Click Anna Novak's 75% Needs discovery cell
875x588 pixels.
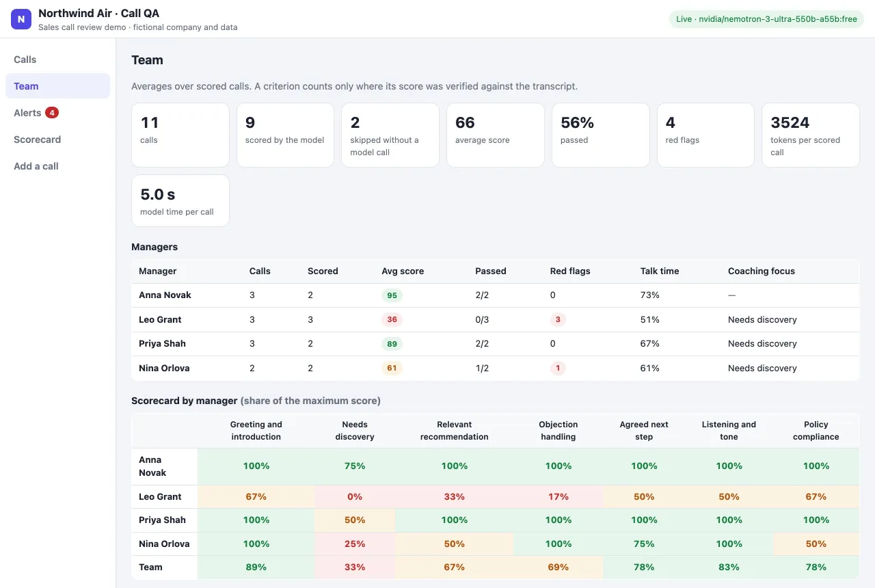[355, 466]
